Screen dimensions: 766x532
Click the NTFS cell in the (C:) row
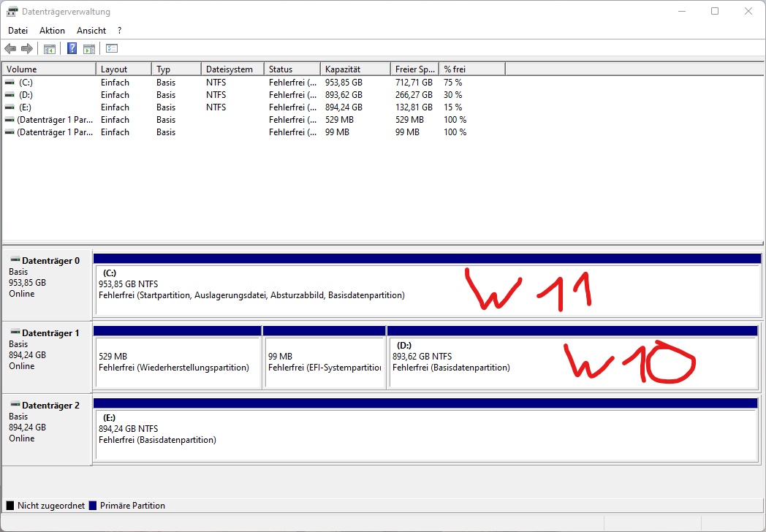coord(216,83)
